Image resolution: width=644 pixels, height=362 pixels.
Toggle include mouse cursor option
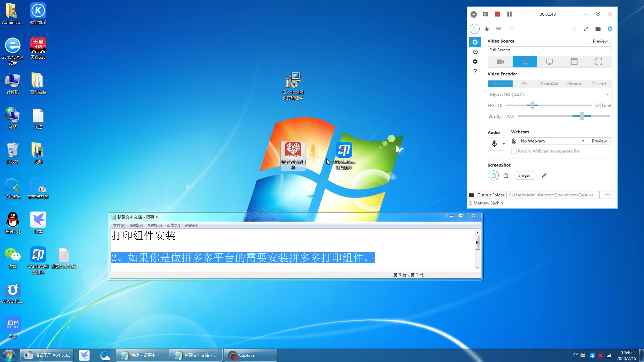pos(475,29)
